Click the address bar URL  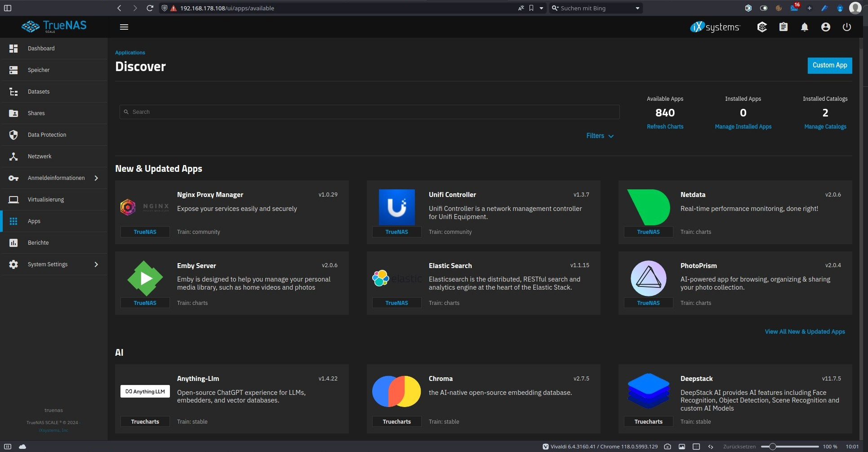click(x=227, y=8)
